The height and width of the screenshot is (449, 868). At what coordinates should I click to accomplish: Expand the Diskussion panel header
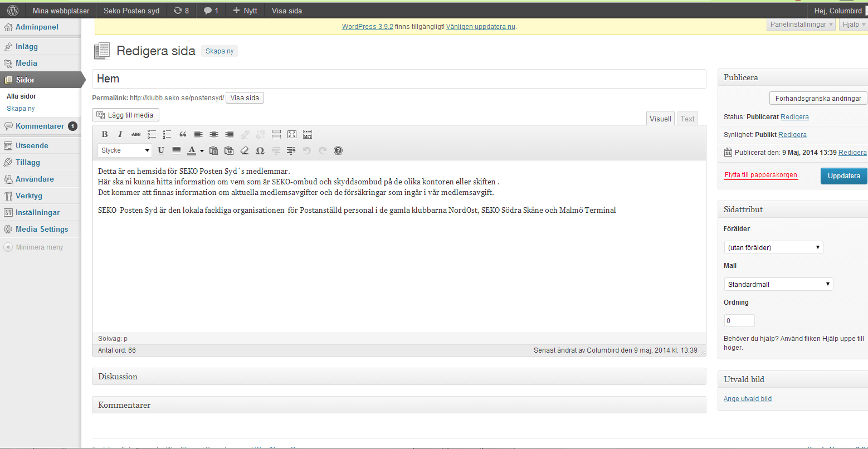coord(399,377)
